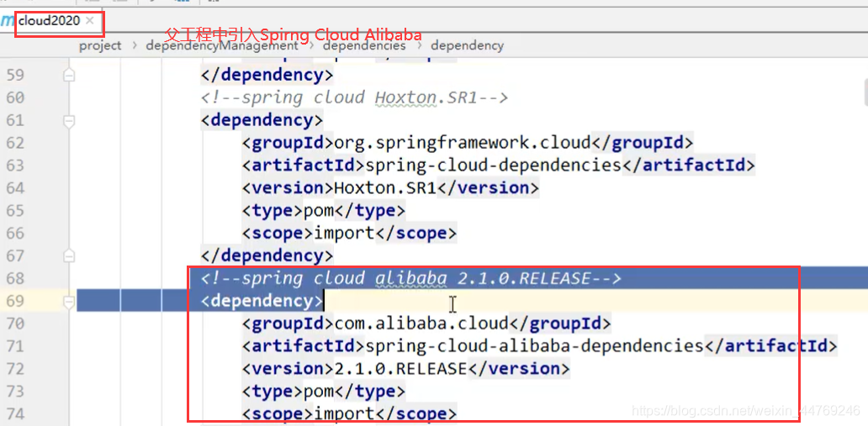This screenshot has width=868, height=426.
Task: Place cursor in 'com.alibaba.cloud' groupId value
Action: tap(421, 323)
